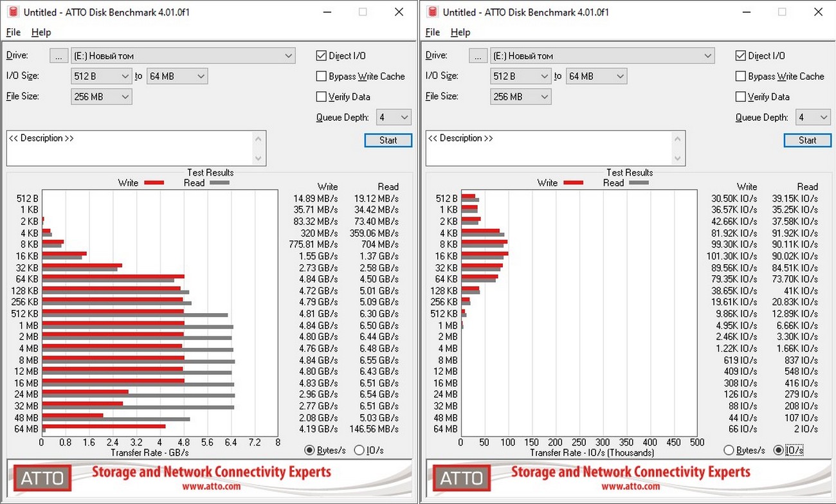Open I/O Size end 64 MB dropdown in IO/s (Thousands) chart window
Viewport: 836px width, 504px height.
(x=596, y=76)
